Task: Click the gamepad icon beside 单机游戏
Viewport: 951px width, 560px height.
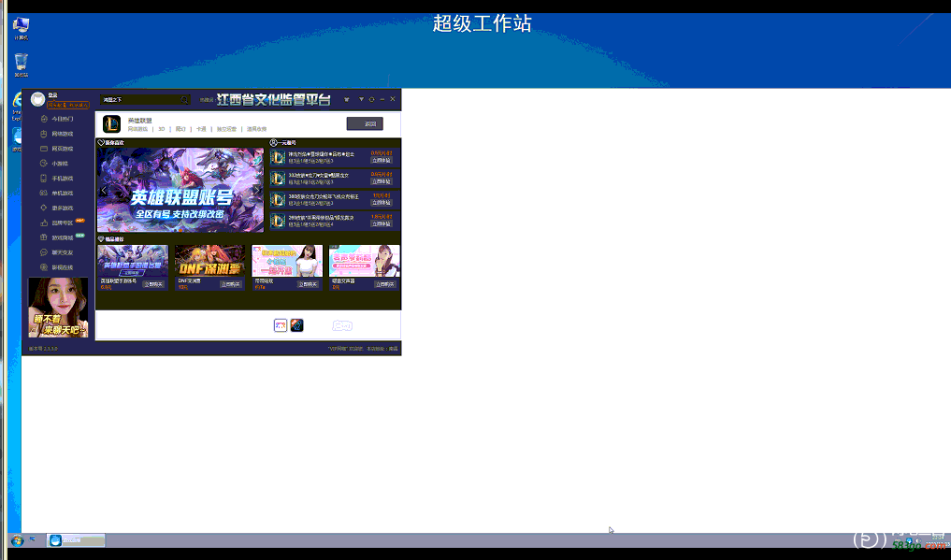Action: (44, 194)
